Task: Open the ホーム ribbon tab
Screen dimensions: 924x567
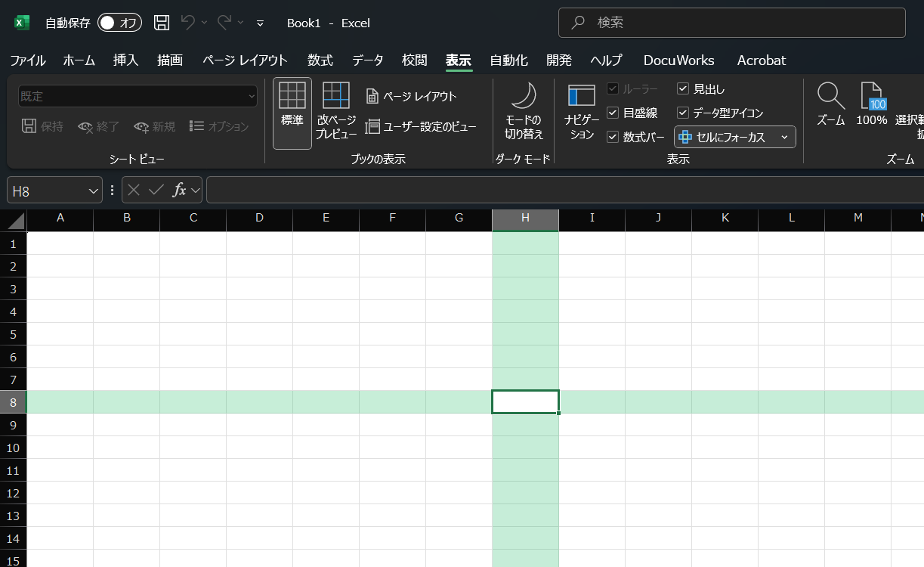Action: click(79, 60)
